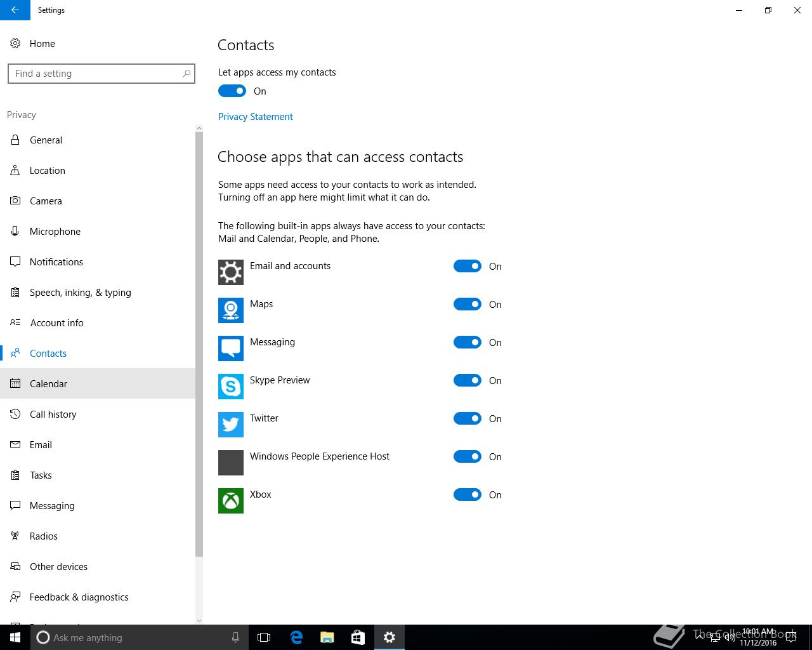Click the Xbox app icon
The width and height of the screenshot is (812, 650).
[231, 501]
